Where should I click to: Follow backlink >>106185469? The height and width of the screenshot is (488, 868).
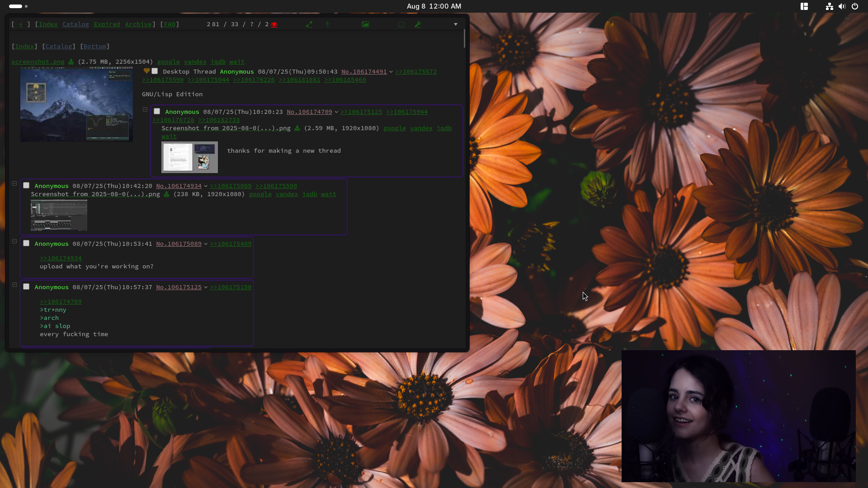[x=345, y=80]
